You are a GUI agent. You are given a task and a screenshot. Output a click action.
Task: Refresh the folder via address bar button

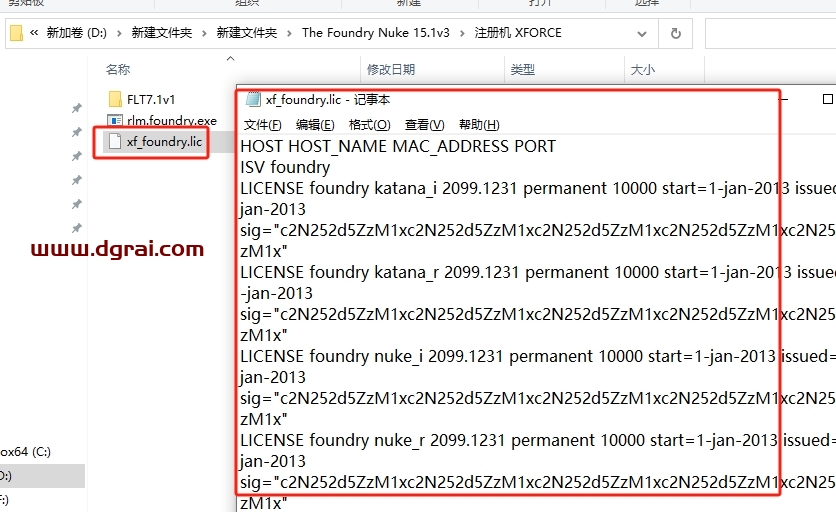[675, 33]
